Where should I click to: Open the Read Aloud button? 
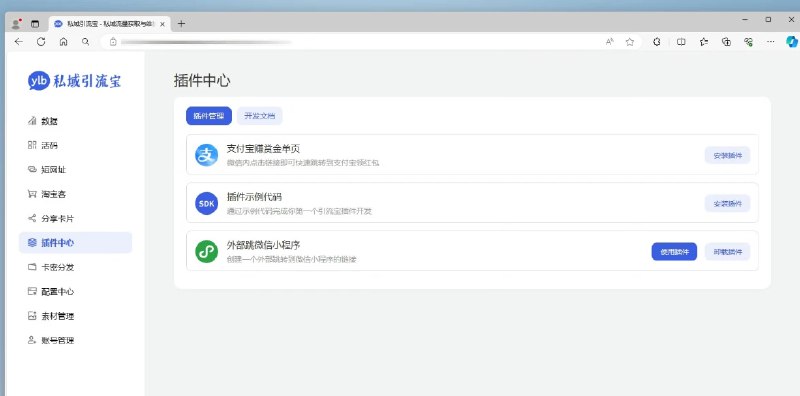(610, 42)
